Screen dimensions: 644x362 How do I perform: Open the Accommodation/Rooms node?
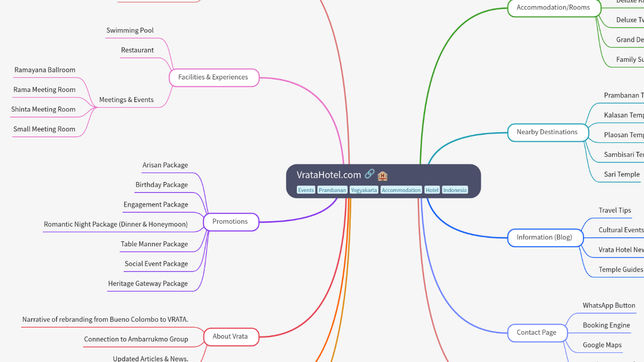tap(553, 8)
